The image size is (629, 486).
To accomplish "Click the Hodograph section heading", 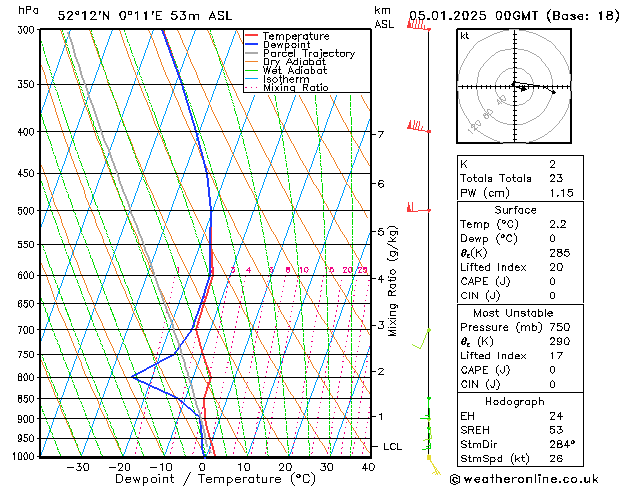I will point(515,401).
